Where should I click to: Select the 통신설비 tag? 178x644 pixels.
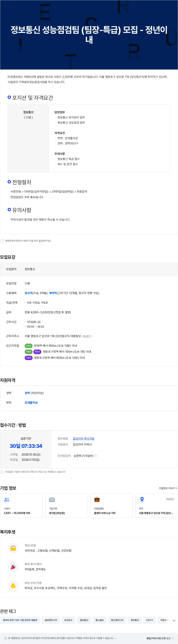[100, 620]
